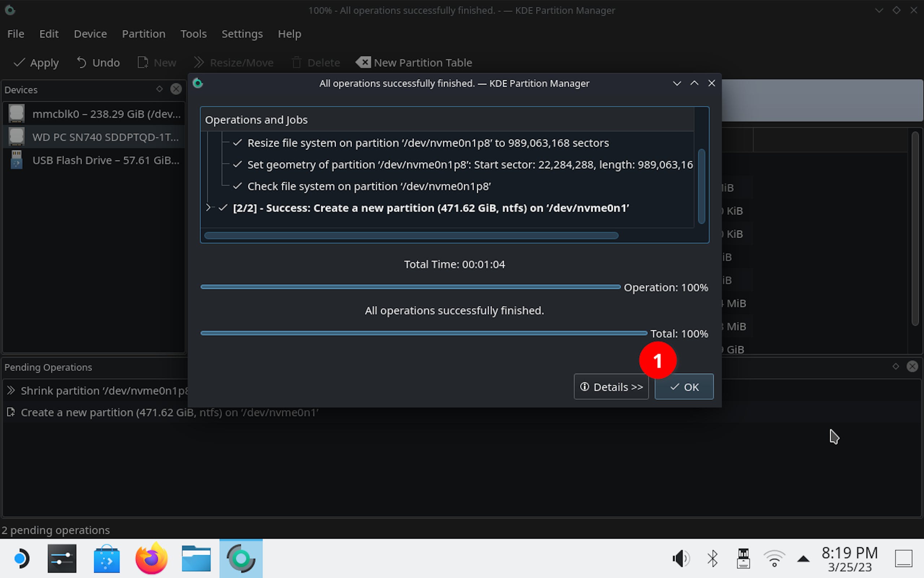Open the Partition menu

click(144, 34)
